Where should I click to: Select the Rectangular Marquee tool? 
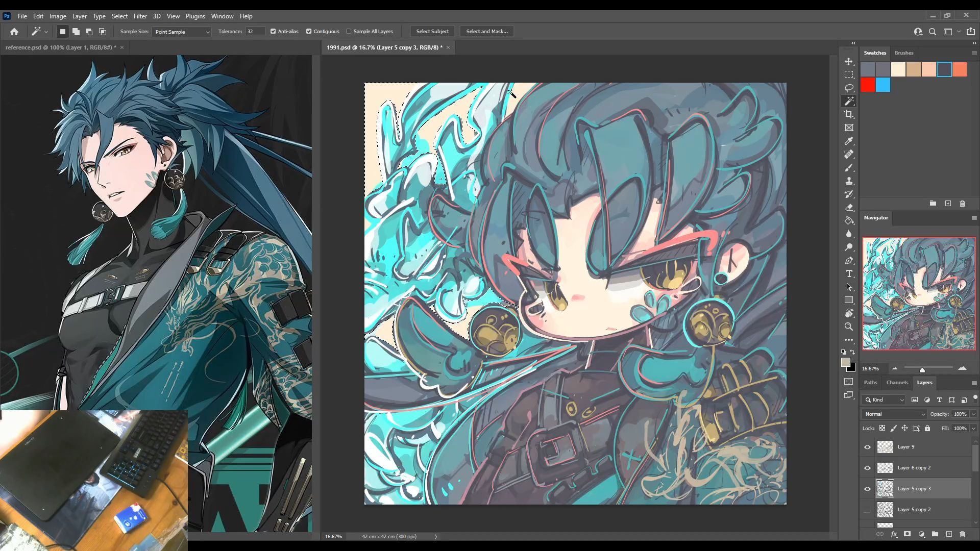click(849, 74)
